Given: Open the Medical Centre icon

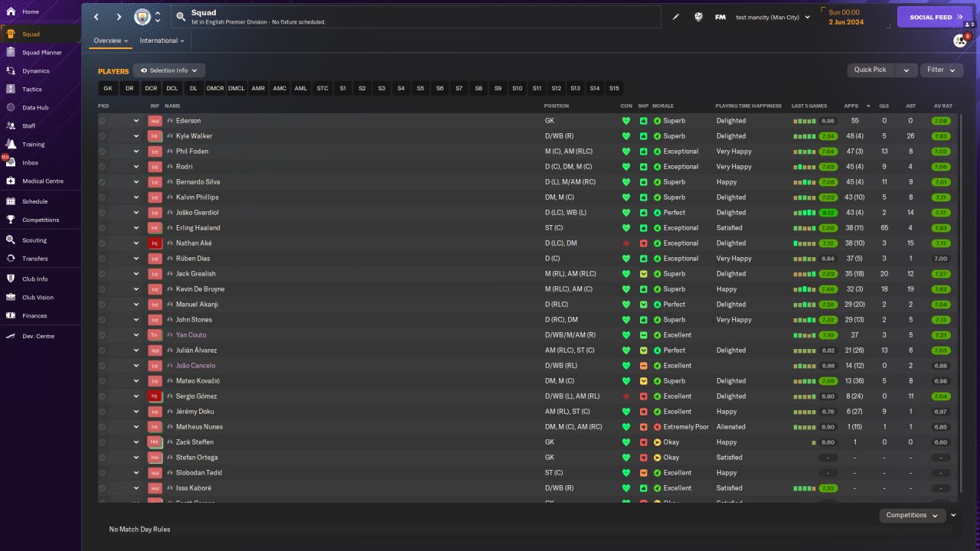Looking at the screenshot, I should coord(11,181).
